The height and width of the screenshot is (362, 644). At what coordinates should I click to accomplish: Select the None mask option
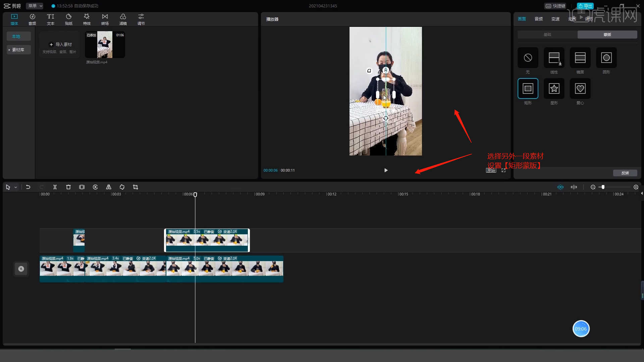[x=528, y=58]
